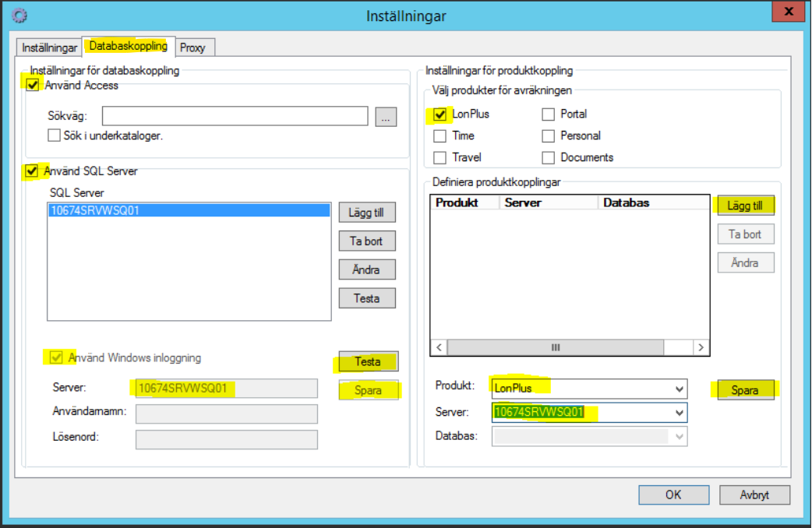Toggle the Använd SQL Server checkbox
This screenshot has width=812, height=528.
coord(34,171)
